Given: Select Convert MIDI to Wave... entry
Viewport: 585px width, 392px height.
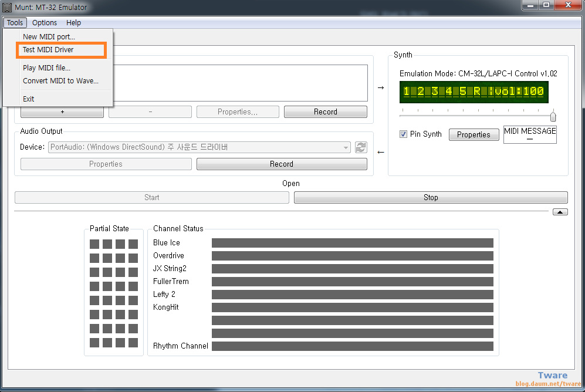Looking at the screenshot, I should 60,81.
